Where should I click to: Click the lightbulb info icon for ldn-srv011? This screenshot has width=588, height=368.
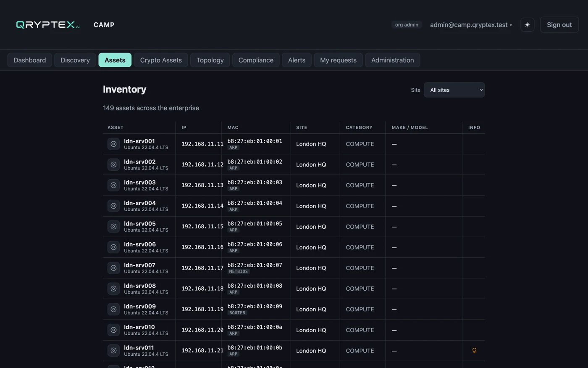[x=474, y=350]
